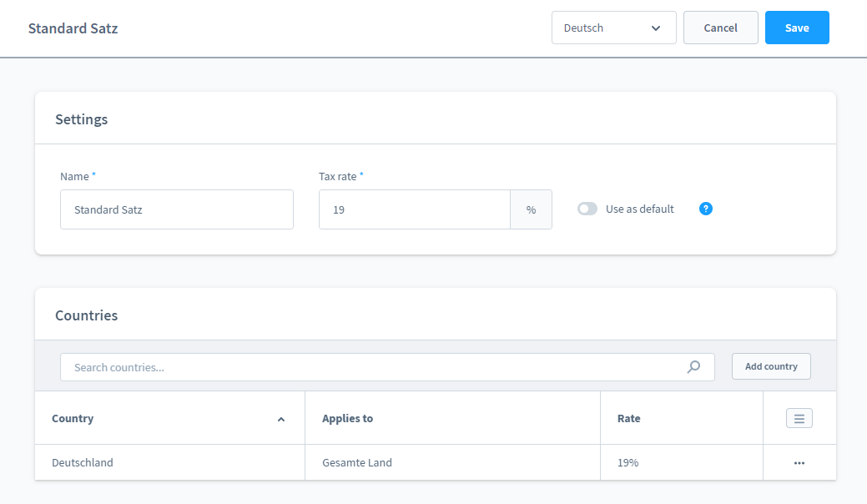This screenshot has width=867, height=504.
Task: Click the magnifier icon in the countries search
Action: pyautogui.click(x=693, y=367)
